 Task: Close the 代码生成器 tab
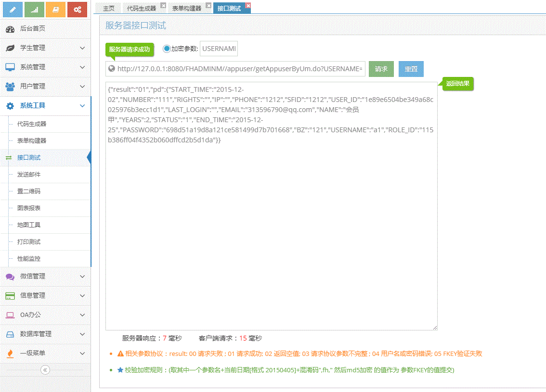163,6
